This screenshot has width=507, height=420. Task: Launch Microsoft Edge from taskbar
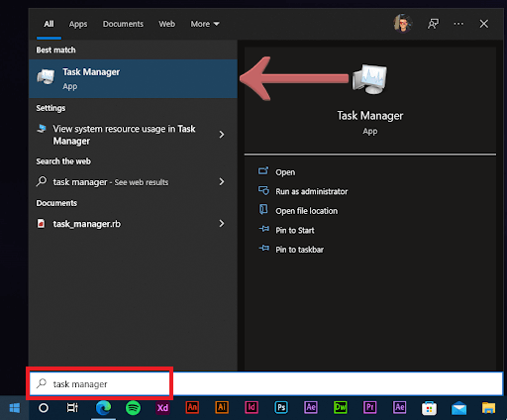[x=103, y=408]
